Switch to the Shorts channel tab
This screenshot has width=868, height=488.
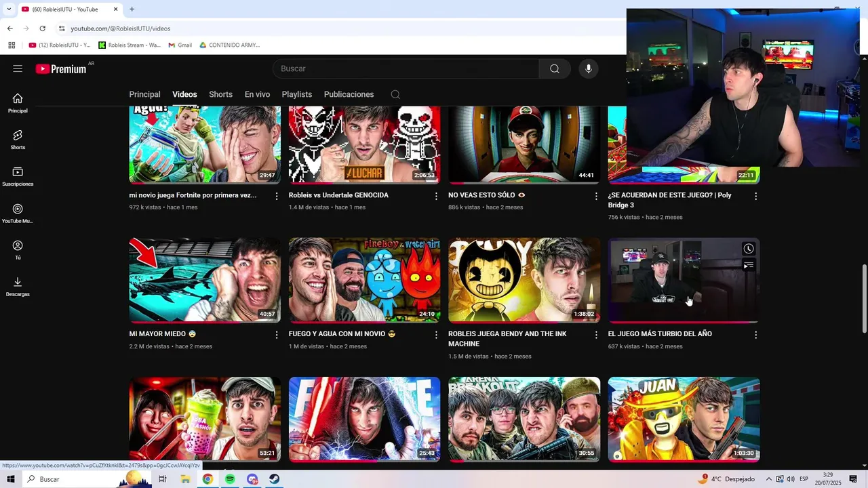tap(220, 94)
